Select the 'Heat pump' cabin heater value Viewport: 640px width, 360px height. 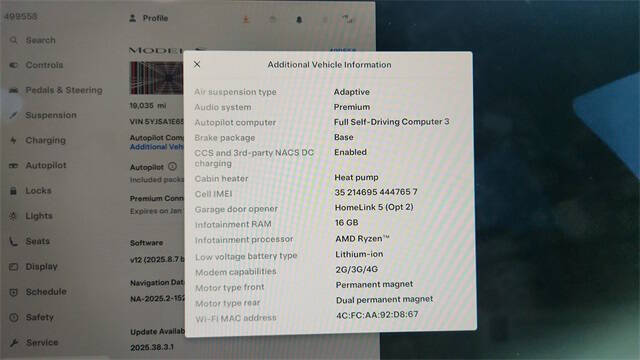(356, 177)
